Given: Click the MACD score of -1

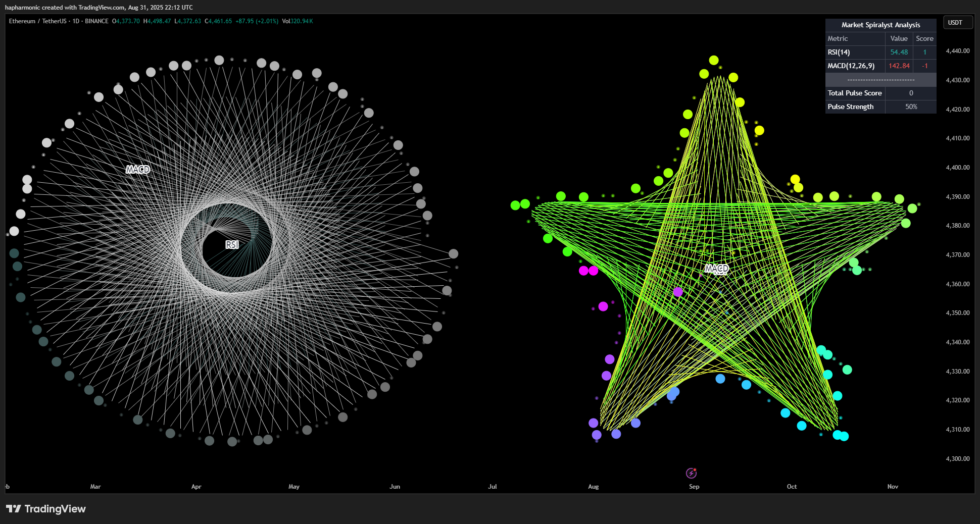Looking at the screenshot, I should (924, 66).
